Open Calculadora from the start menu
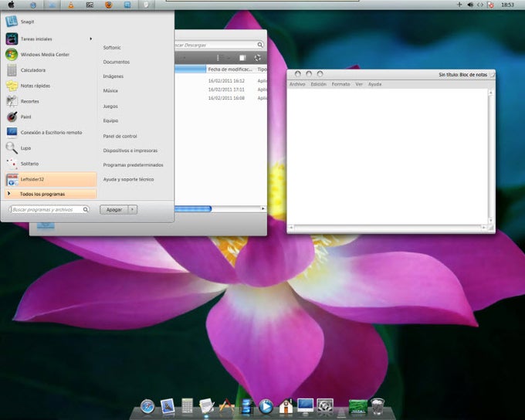The height and width of the screenshot is (420, 525). coord(32,70)
